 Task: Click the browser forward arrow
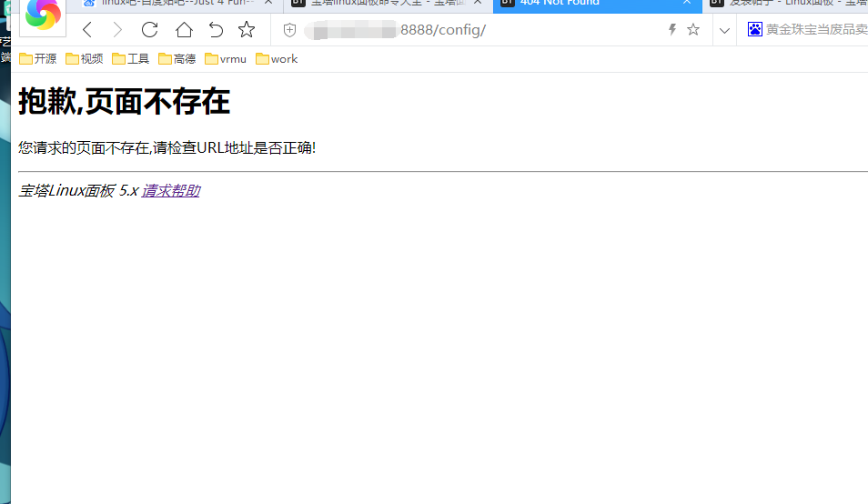tap(117, 30)
